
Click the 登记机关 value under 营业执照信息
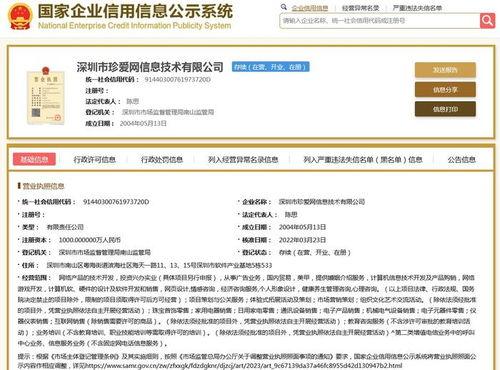click(105, 253)
